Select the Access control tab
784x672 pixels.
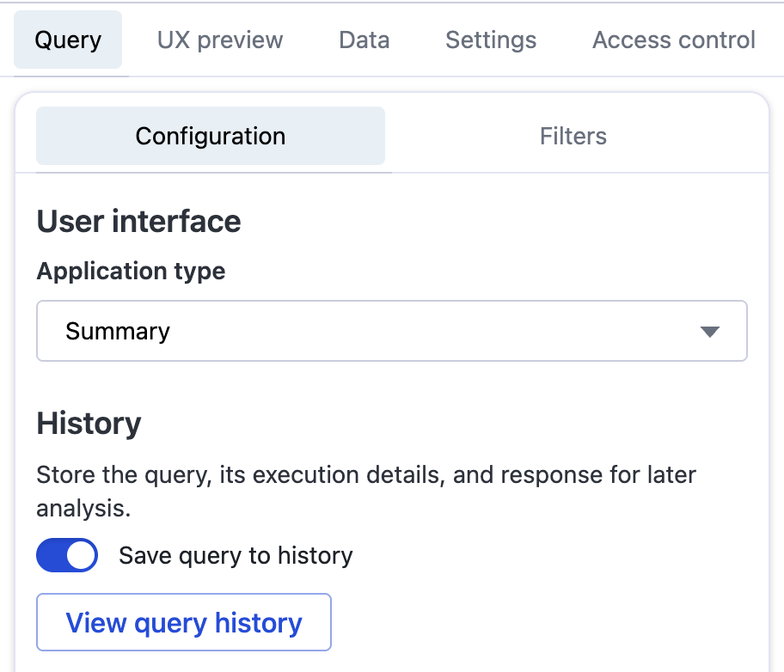point(674,40)
